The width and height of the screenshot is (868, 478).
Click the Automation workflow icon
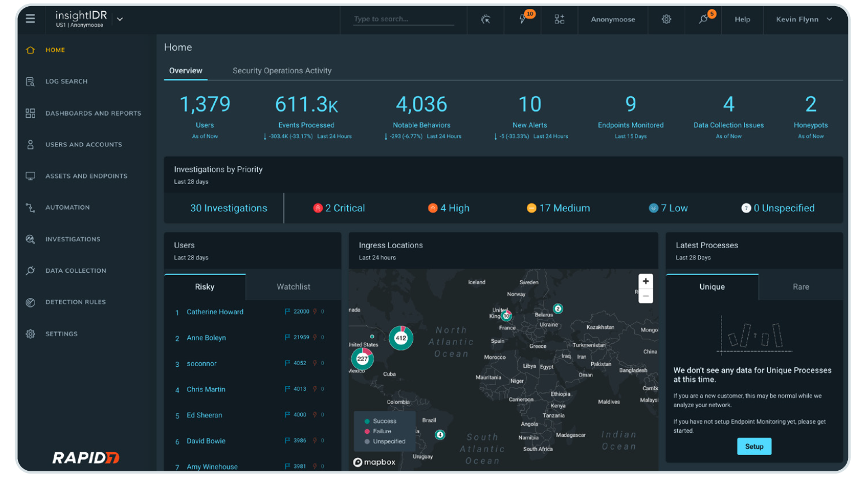[x=30, y=207]
